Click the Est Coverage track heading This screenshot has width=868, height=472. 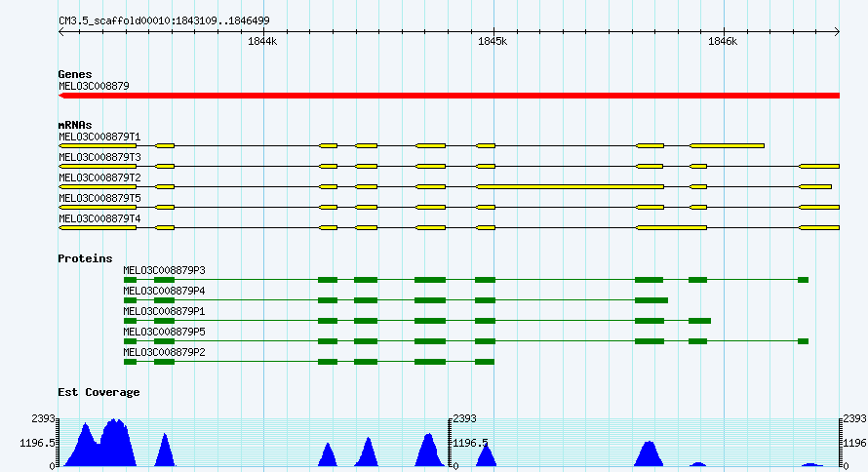click(x=99, y=392)
